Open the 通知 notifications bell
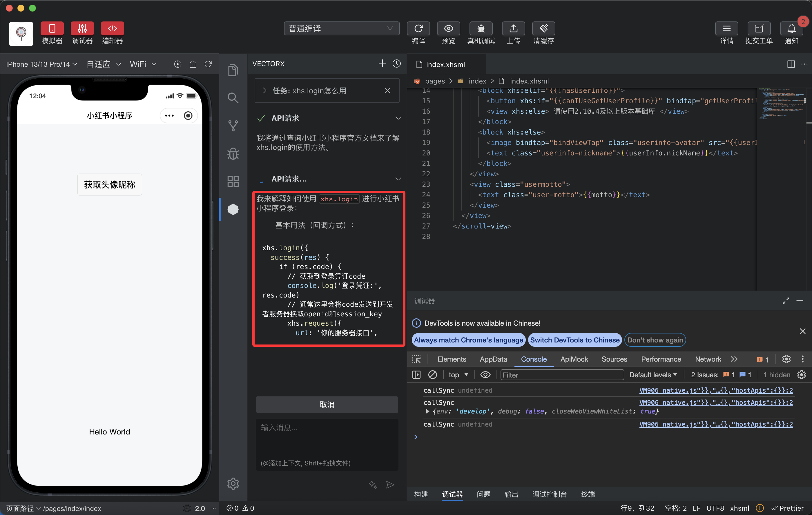The width and height of the screenshot is (812, 515). (x=791, y=29)
